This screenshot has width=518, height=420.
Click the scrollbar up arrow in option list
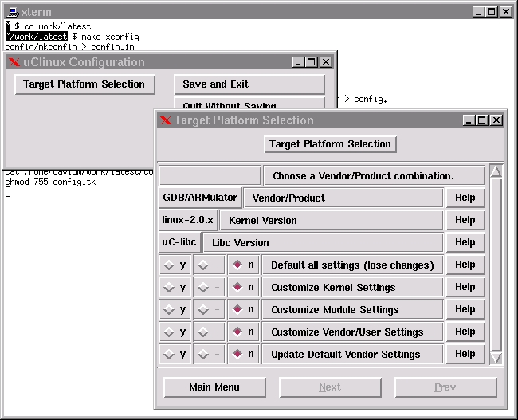(496, 171)
